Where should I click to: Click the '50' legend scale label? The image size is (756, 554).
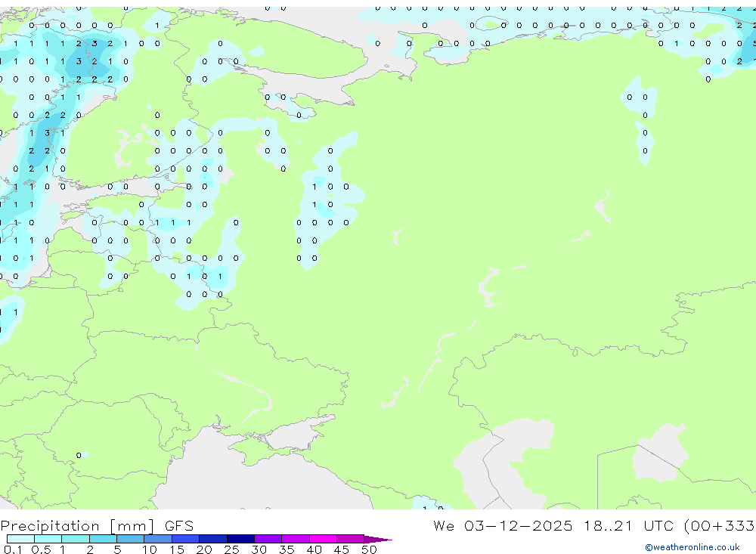point(369,549)
